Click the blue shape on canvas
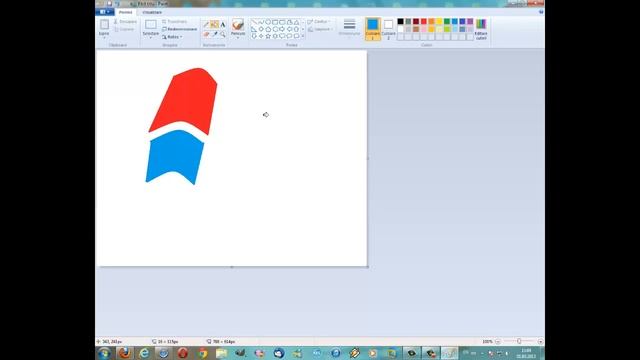640x360 pixels. coord(175,156)
